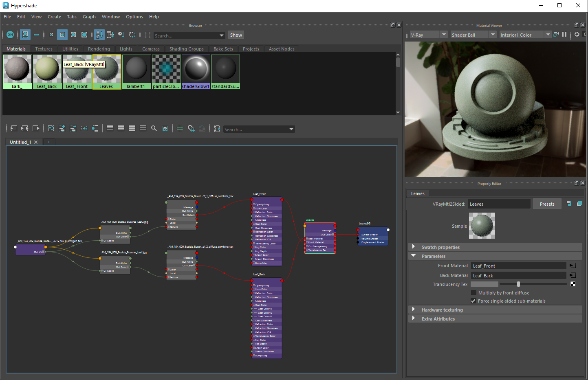The width and height of the screenshot is (588, 380).
Task: Select medium swatch size in Browser
Action: tap(62, 35)
